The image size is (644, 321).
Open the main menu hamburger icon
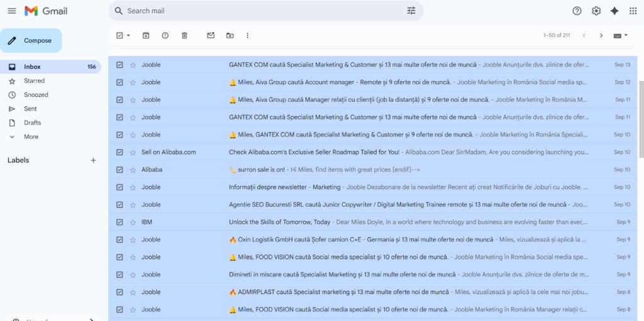click(x=12, y=11)
